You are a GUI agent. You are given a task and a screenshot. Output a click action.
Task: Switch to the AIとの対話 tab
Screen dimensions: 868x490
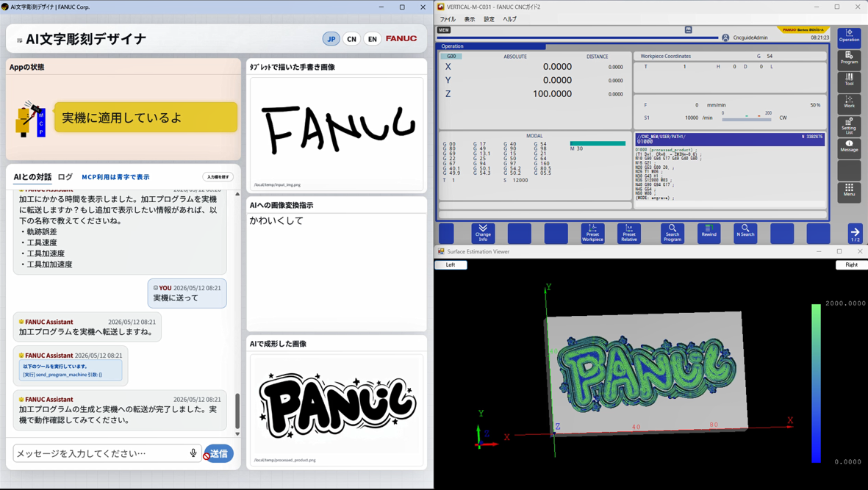pos(32,177)
